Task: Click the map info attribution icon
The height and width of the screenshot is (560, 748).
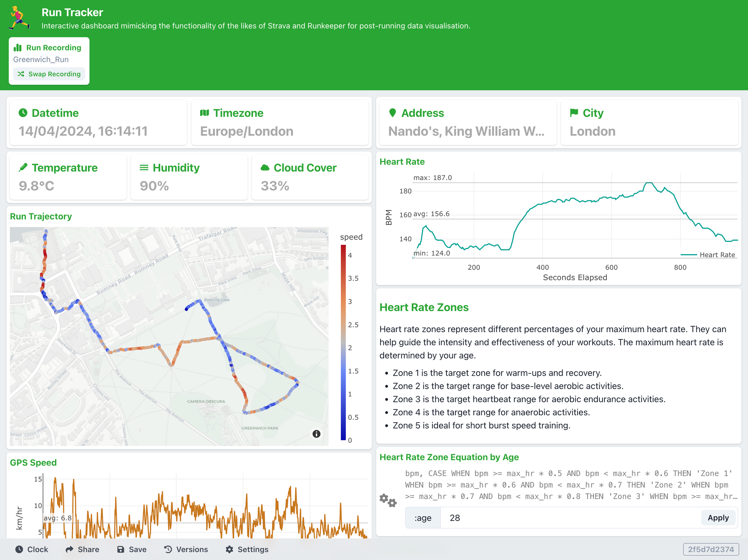Action: coord(316,434)
